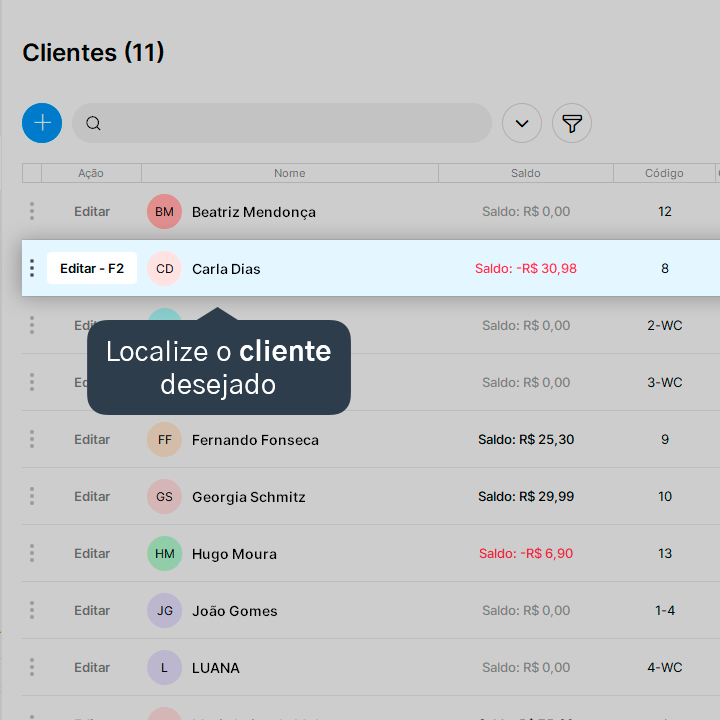Select the name Georgia Schmitz
This screenshot has width=720, height=720.
[x=248, y=497]
